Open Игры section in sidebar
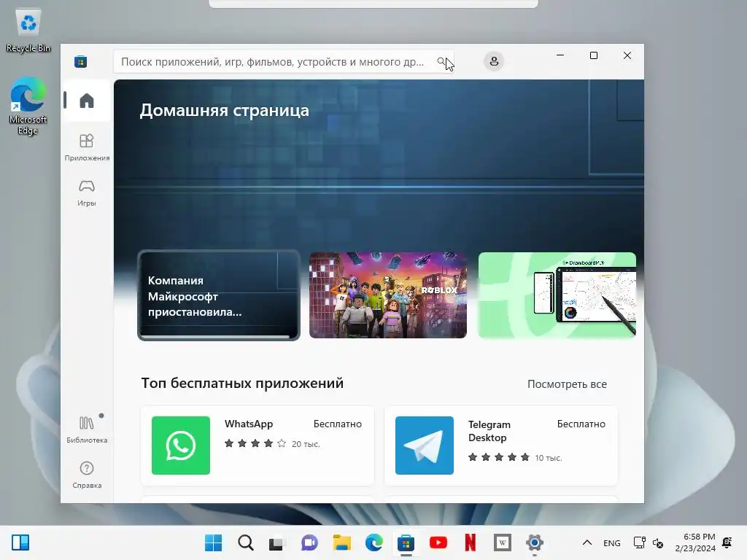747x560 pixels. pos(87,192)
